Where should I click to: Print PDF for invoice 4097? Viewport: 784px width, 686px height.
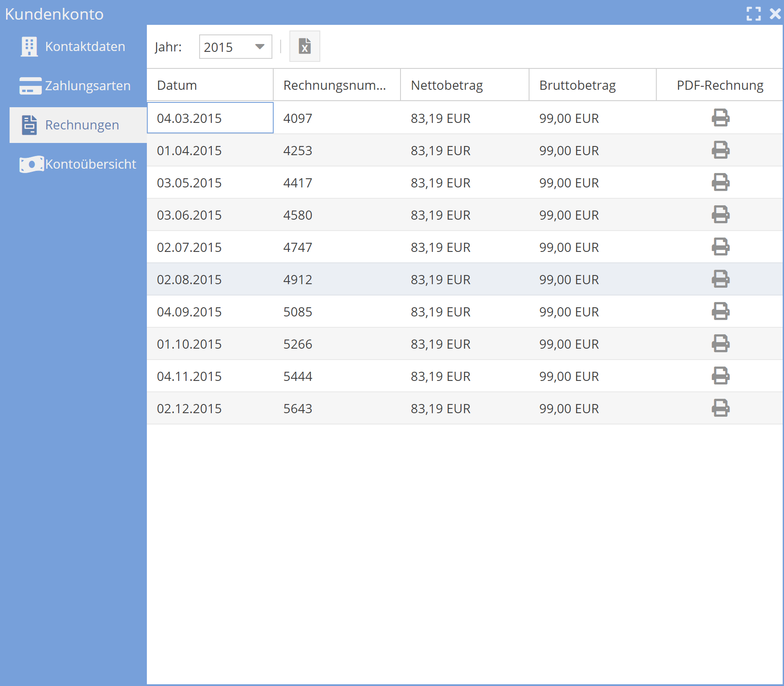pos(720,118)
